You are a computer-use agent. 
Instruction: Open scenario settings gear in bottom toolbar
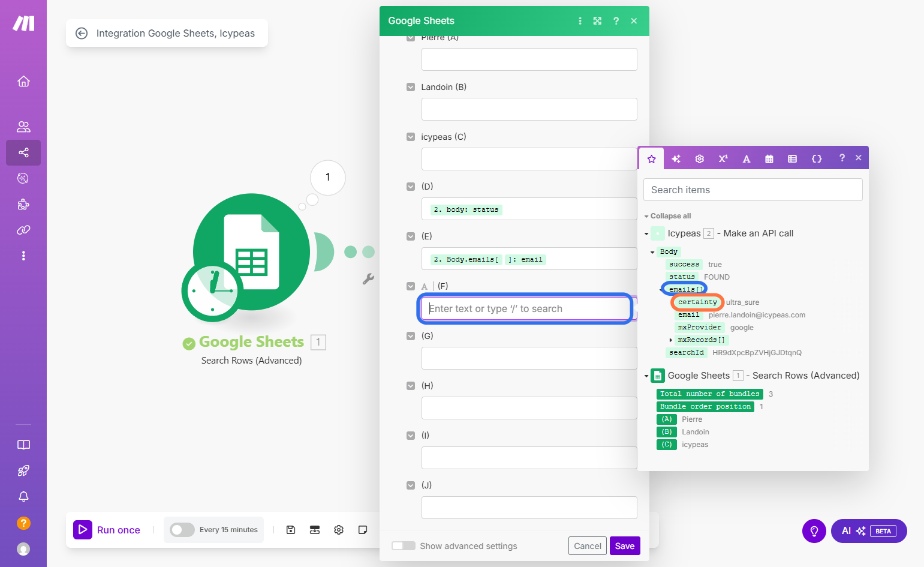(339, 530)
